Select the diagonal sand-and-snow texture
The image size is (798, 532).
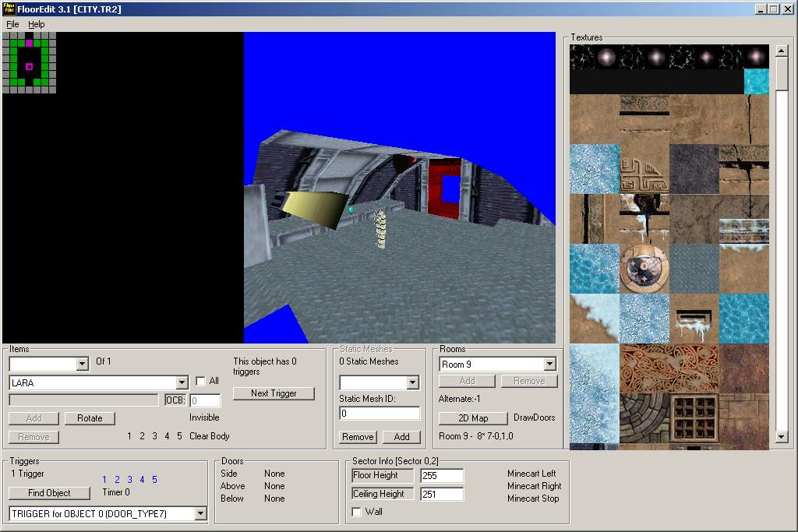[595, 319]
